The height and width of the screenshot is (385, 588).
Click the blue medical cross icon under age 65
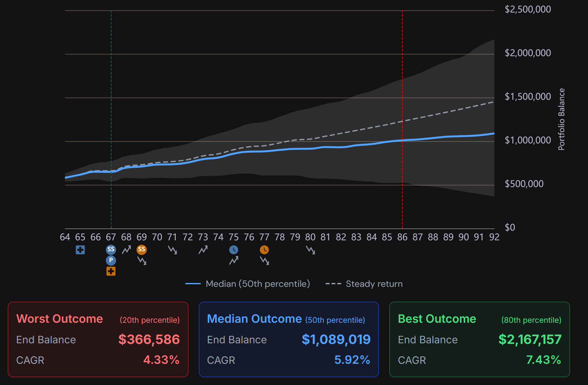(x=80, y=250)
